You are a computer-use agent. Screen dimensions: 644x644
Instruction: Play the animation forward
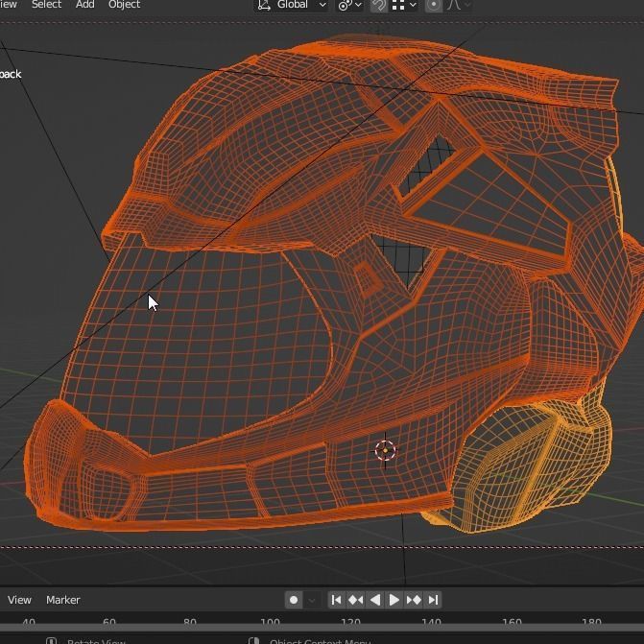pyautogui.click(x=394, y=600)
